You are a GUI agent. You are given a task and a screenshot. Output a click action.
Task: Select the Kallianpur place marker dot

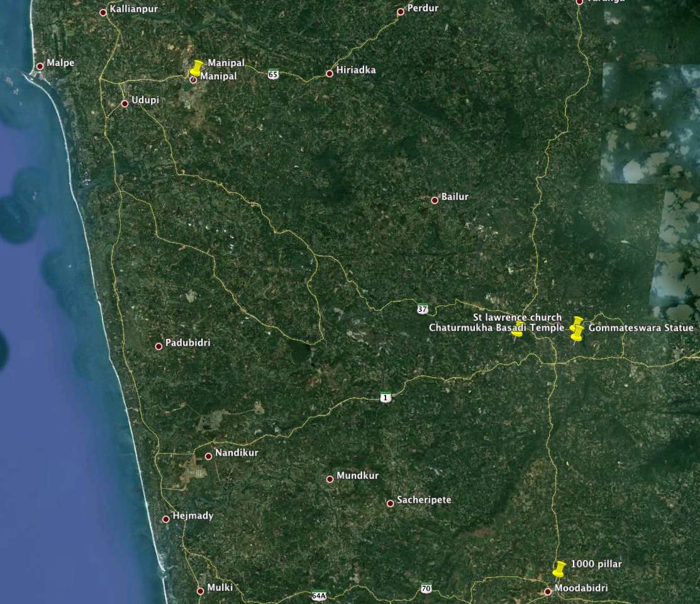pyautogui.click(x=103, y=13)
